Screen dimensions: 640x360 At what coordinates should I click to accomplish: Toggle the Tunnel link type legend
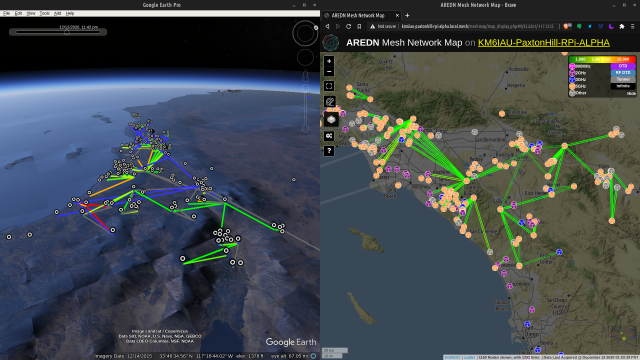point(623,79)
